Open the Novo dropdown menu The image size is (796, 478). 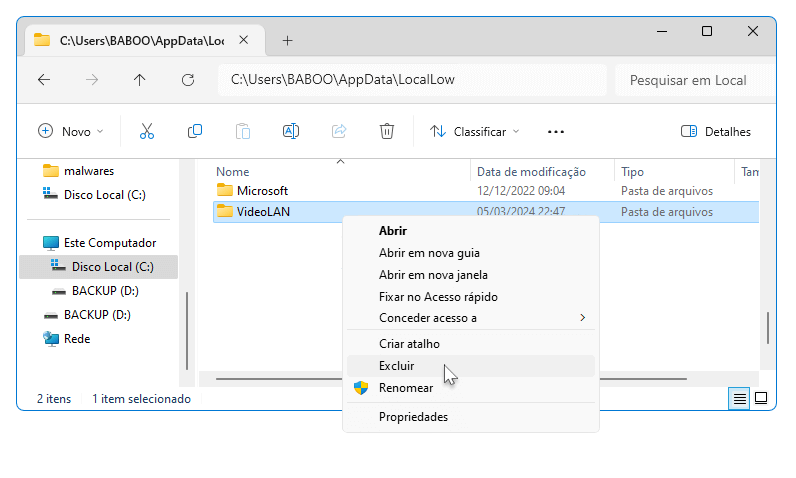coord(71,131)
